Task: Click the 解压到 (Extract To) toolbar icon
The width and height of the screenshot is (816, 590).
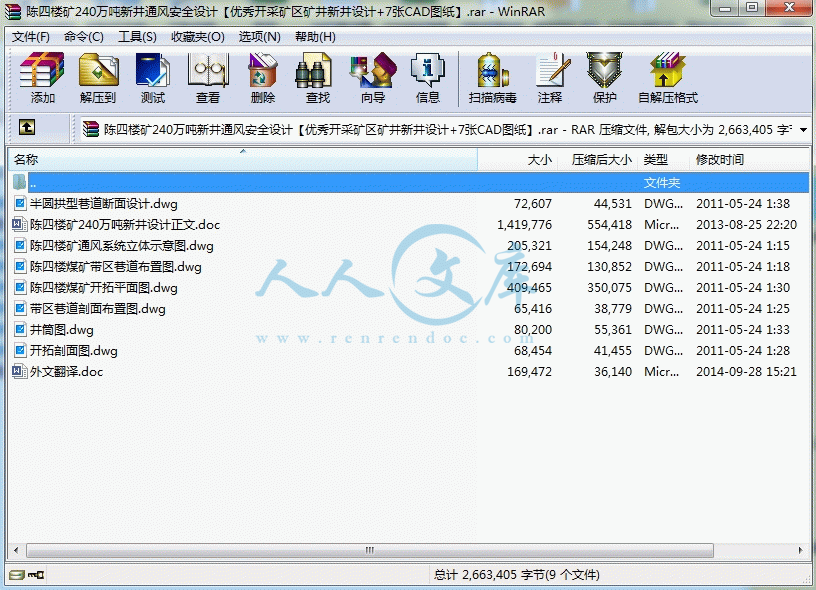Action: tap(98, 69)
